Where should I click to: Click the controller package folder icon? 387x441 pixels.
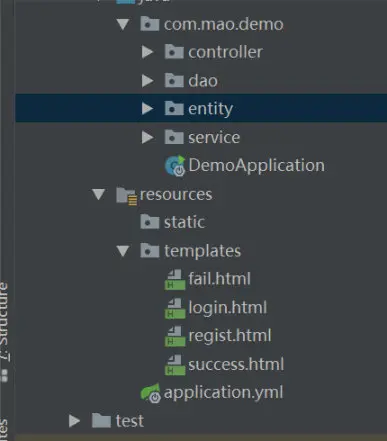(x=174, y=52)
